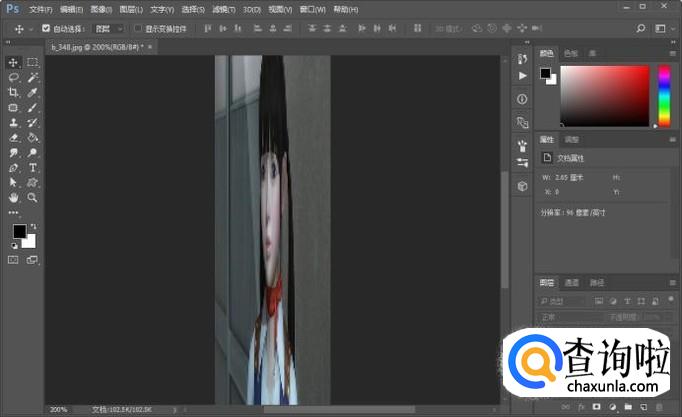The height and width of the screenshot is (417, 682).
Task: Toggle the 显示变换控件 checkbox
Action: [138, 28]
